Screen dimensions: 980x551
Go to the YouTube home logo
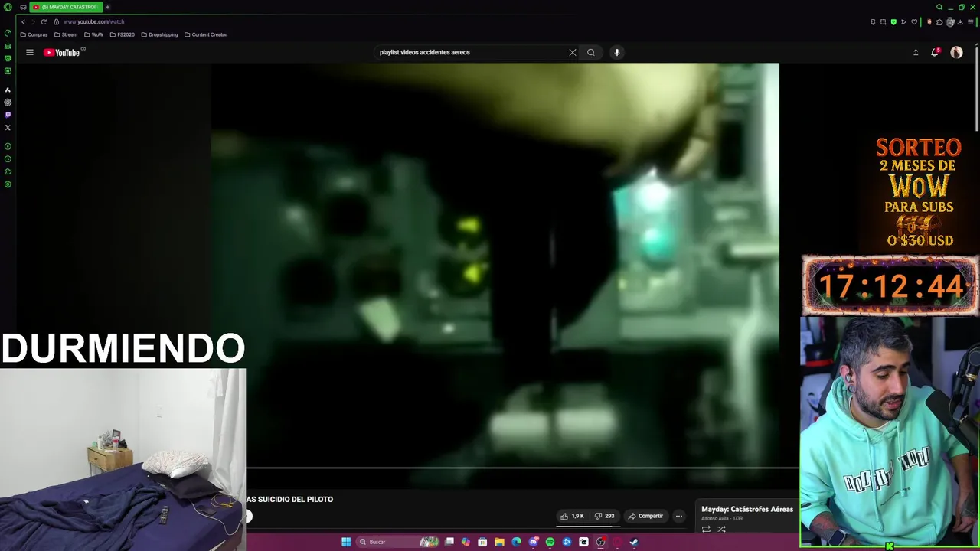coord(62,52)
